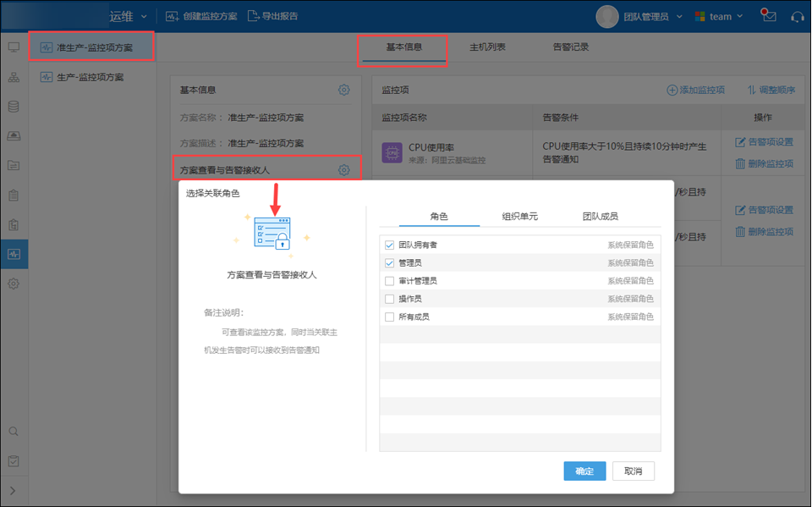Open the headset customer support icon

pos(797,16)
